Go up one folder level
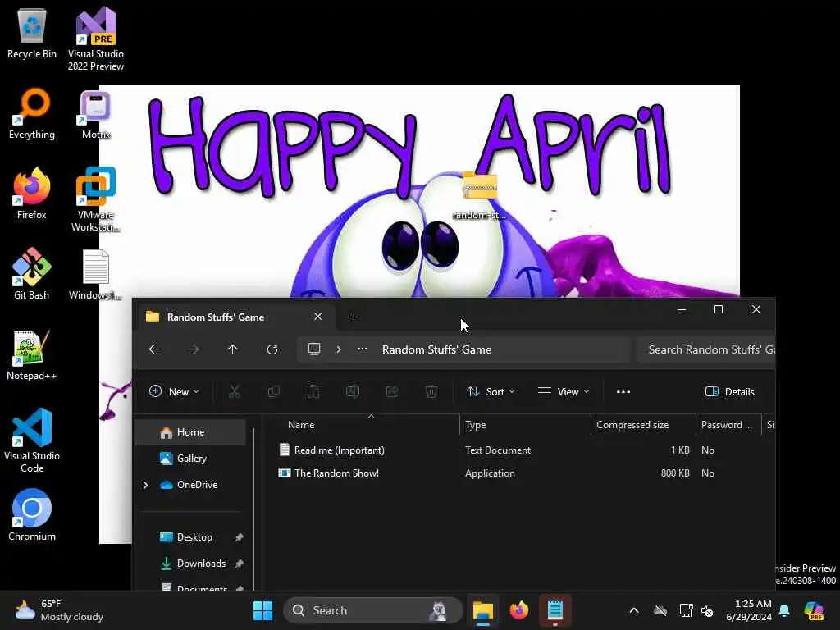Viewport: 840px width, 630px height. (232, 349)
